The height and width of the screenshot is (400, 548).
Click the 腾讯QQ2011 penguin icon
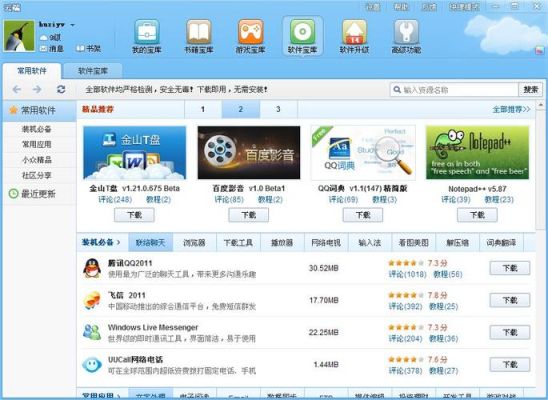[x=92, y=268]
